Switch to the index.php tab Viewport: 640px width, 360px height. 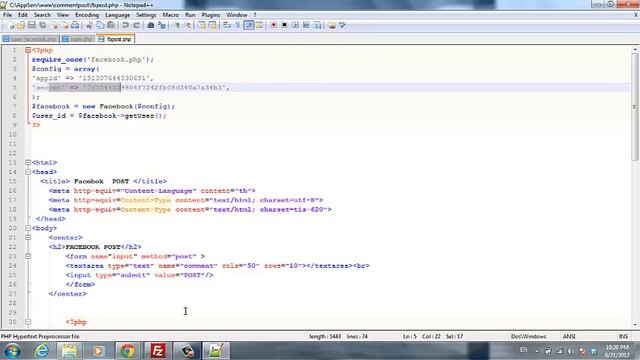click(78, 39)
